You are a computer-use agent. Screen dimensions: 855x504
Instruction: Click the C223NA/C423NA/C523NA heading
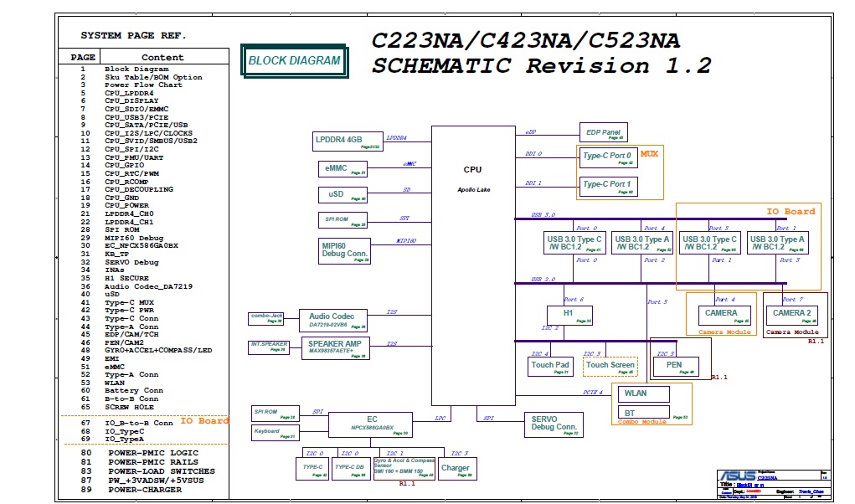[x=526, y=40]
